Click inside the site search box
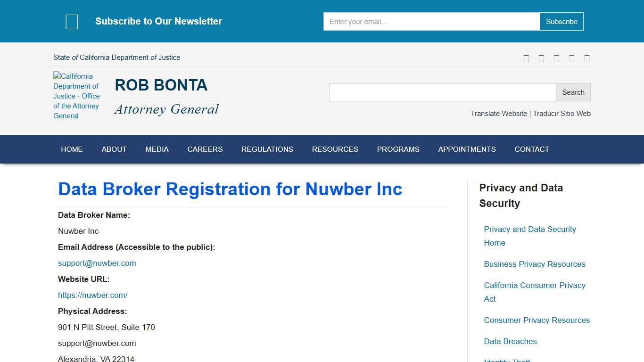 (442, 92)
